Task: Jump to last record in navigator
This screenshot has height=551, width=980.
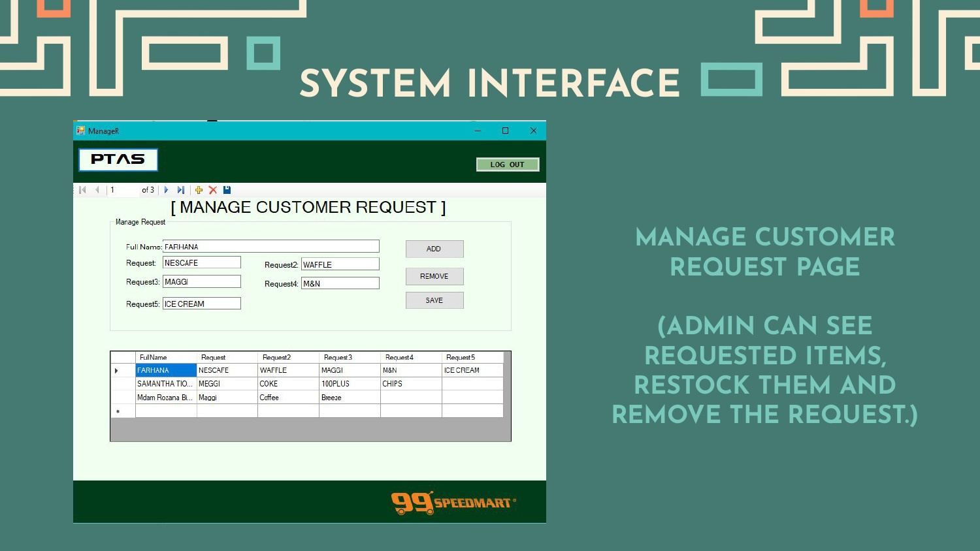Action: 181,190
